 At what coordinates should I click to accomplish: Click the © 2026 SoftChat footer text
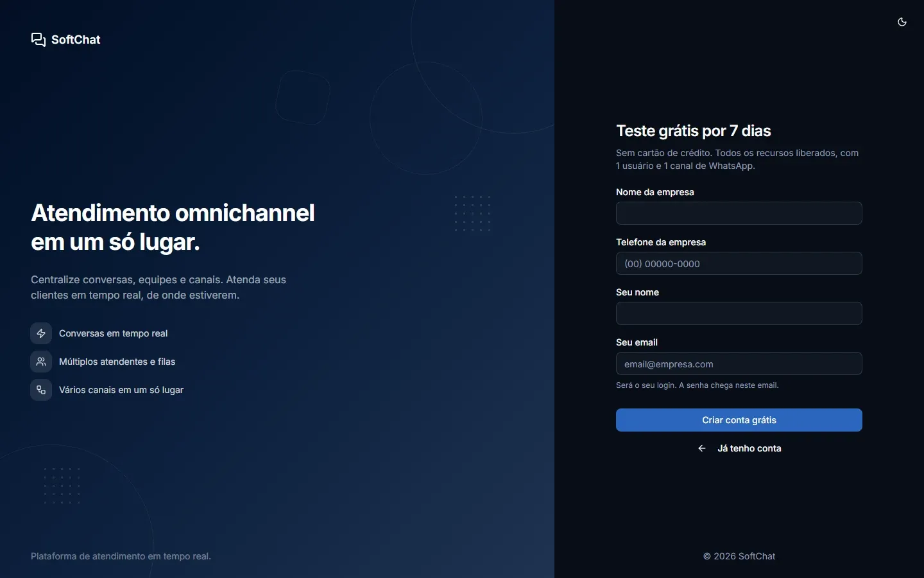click(739, 556)
